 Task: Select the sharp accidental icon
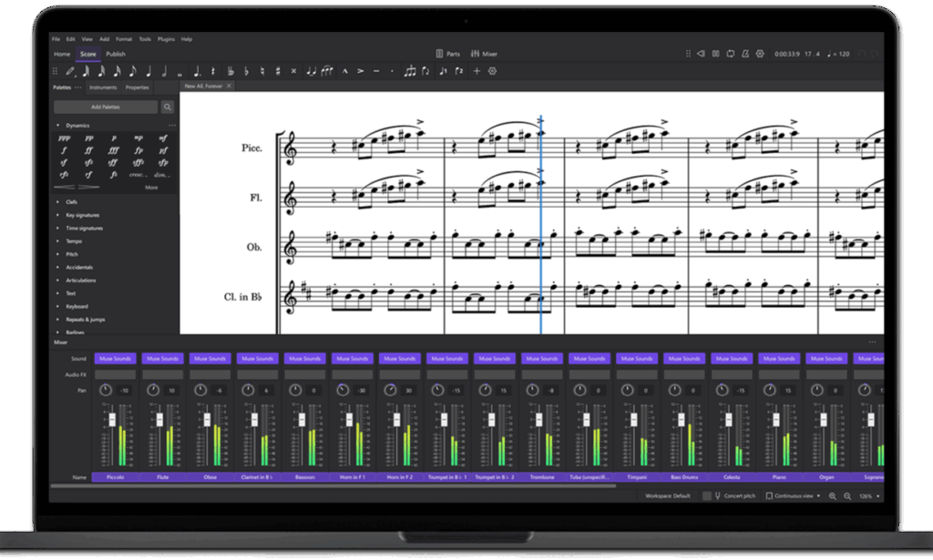click(x=278, y=71)
